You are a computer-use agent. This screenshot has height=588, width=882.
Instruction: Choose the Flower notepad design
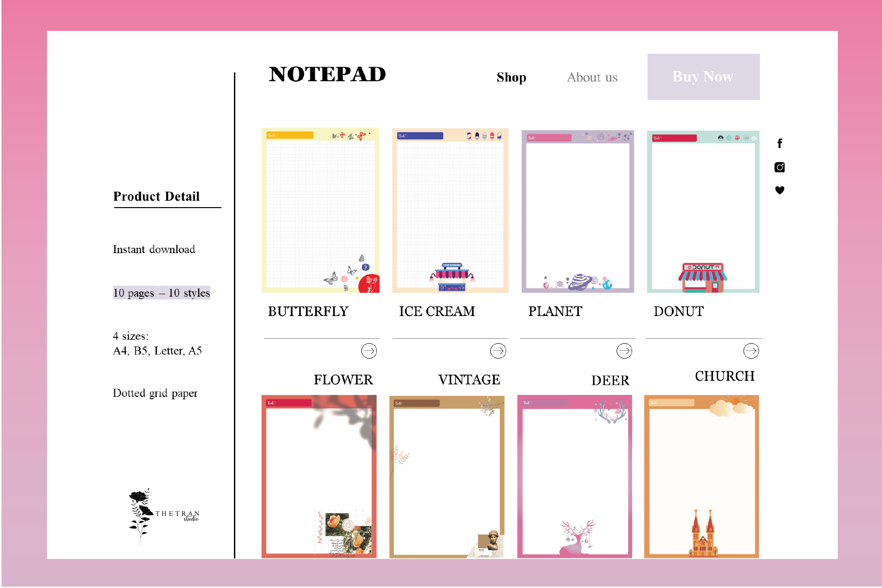pos(319,476)
